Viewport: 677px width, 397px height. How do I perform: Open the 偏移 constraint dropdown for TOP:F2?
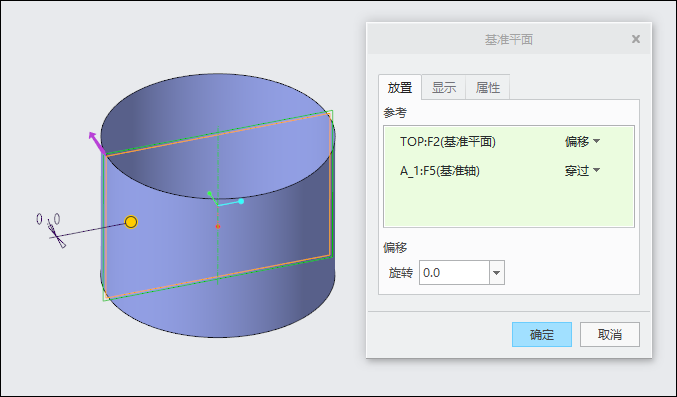click(x=582, y=141)
